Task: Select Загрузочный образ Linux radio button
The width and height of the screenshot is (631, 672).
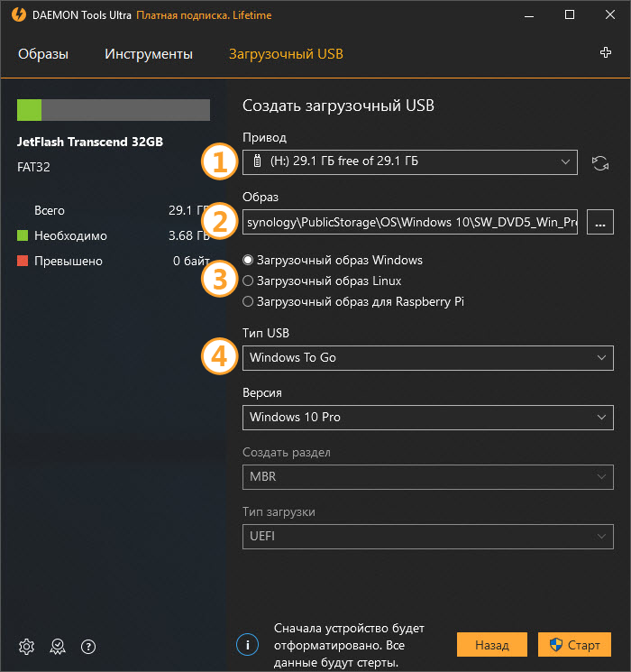Action: point(248,281)
